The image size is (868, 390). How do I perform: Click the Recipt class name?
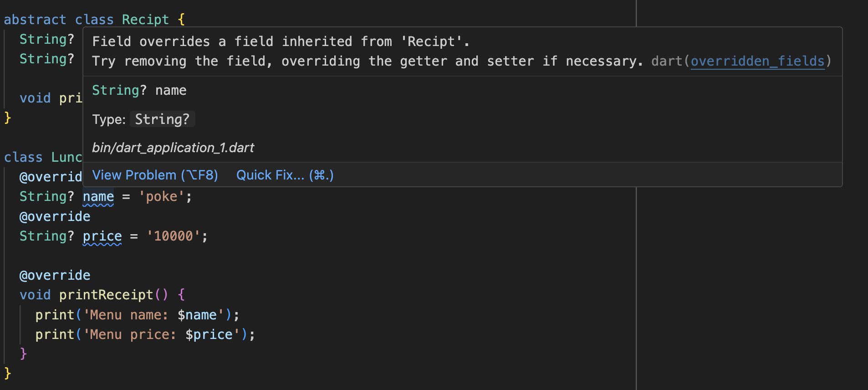(x=145, y=20)
